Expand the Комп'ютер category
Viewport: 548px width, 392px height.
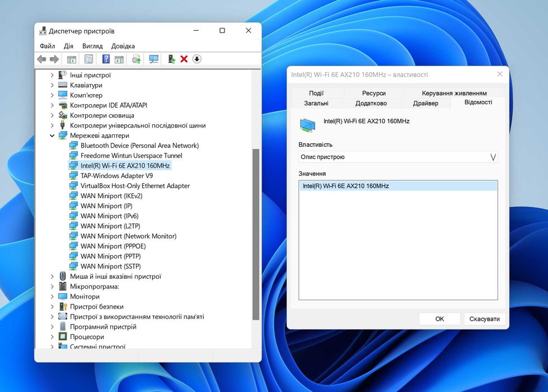[x=52, y=95]
